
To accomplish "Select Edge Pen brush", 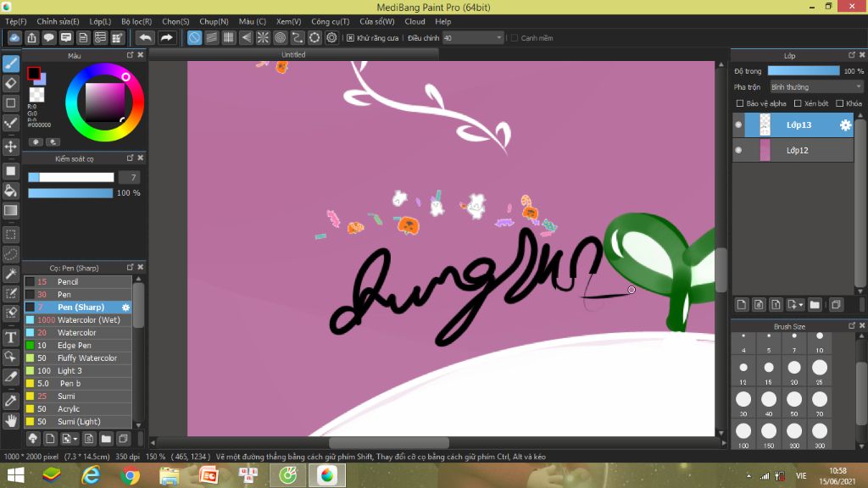I will coord(78,346).
